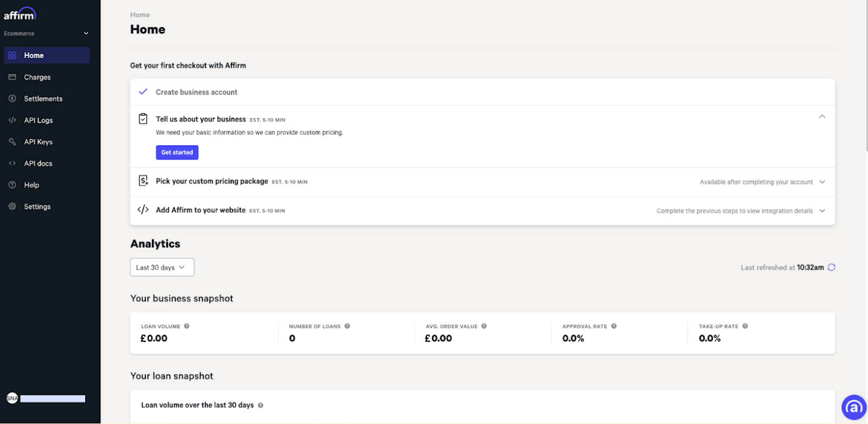
Task: Click the Number of Loans 0 value
Action: (292, 338)
